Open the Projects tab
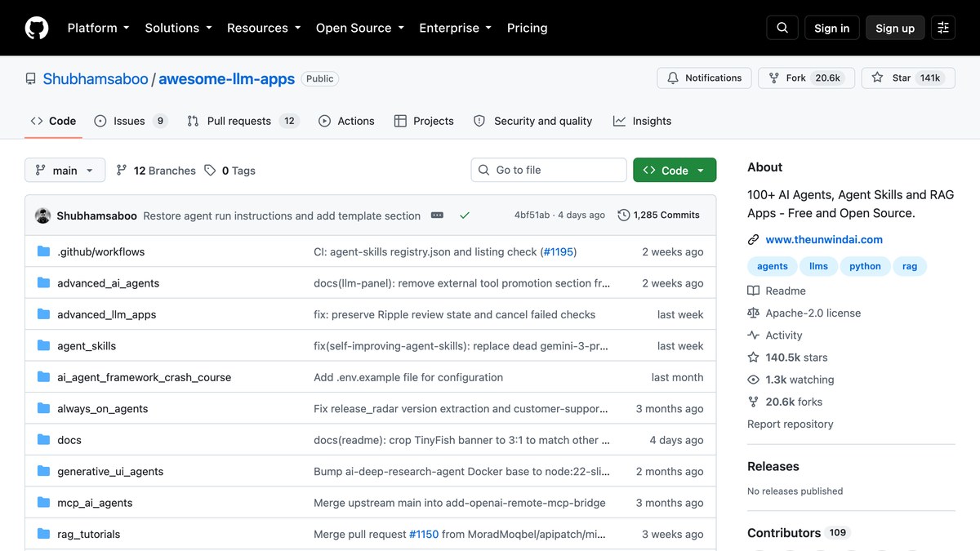Screen dimensions: 980x551 [x=424, y=121]
